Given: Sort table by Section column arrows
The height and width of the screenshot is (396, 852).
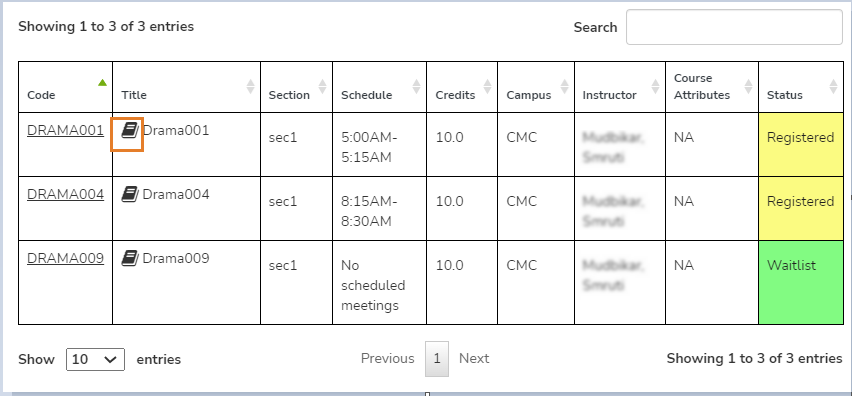Looking at the screenshot, I should pos(322,86).
